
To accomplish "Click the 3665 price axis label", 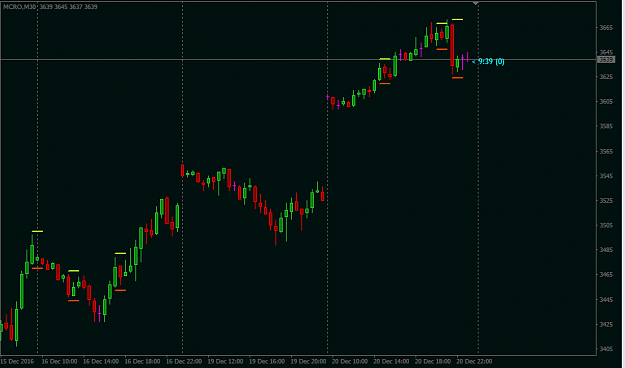I will click(x=606, y=28).
